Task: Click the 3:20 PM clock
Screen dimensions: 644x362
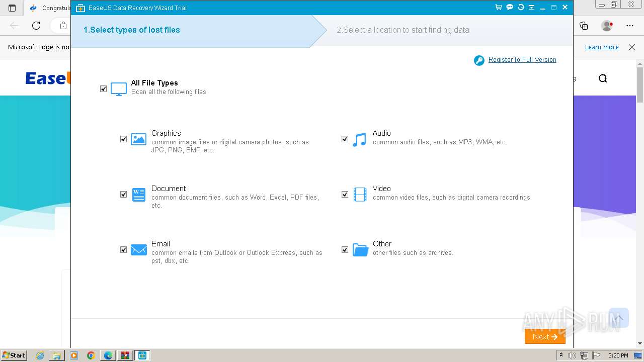Action: (x=618, y=355)
